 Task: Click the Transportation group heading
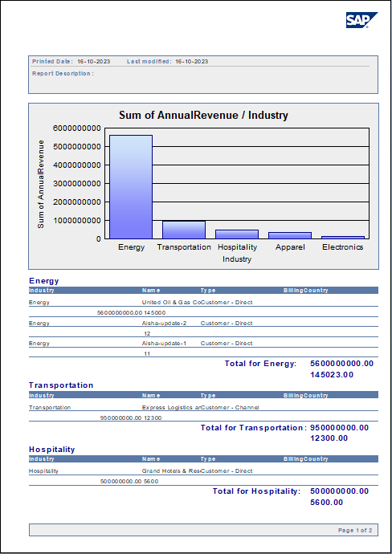61,385
